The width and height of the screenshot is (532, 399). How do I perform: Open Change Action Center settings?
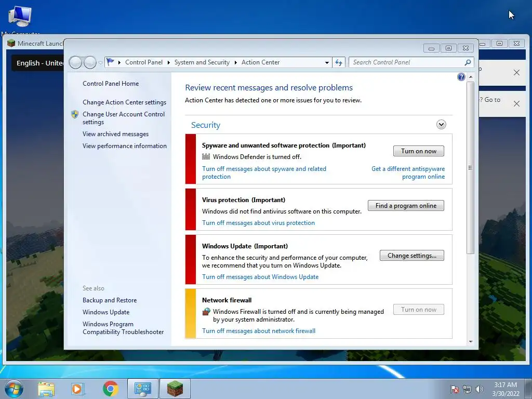click(124, 102)
